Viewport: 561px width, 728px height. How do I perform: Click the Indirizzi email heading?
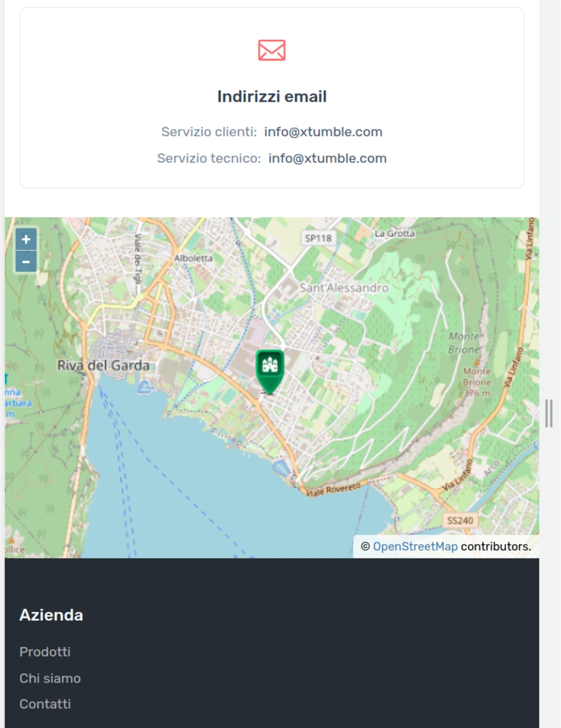point(272,96)
